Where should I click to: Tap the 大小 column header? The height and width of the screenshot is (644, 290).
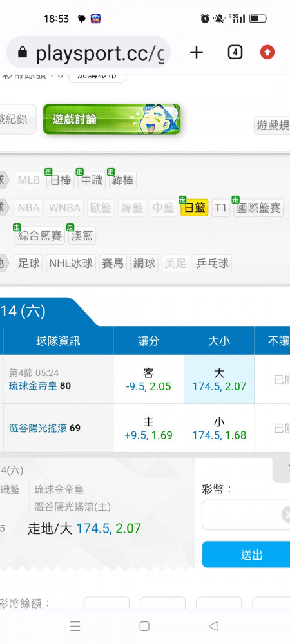(x=219, y=341)
